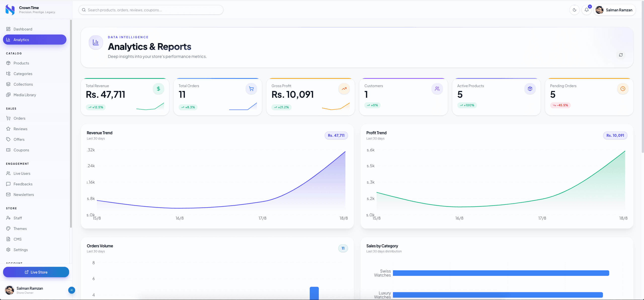644x300 pixels.
Task: Open the Products page
Action: tap(35, 63)
